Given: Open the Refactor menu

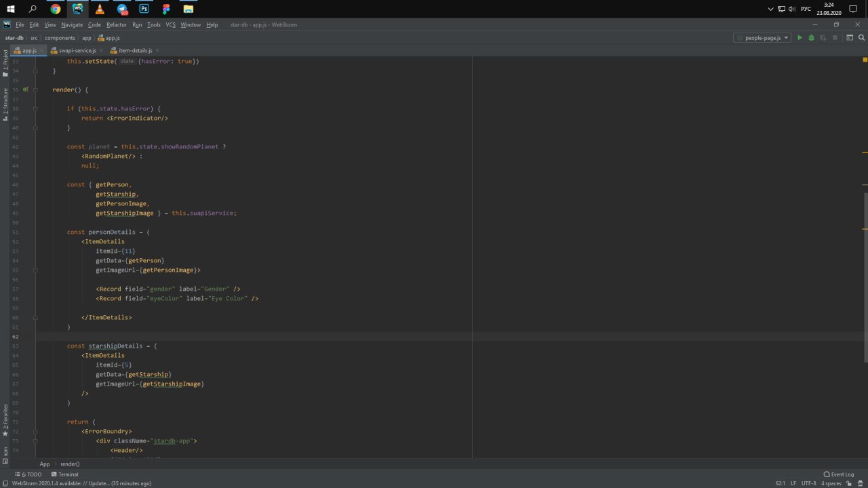Looking at the screenshot, I should 116,24.
